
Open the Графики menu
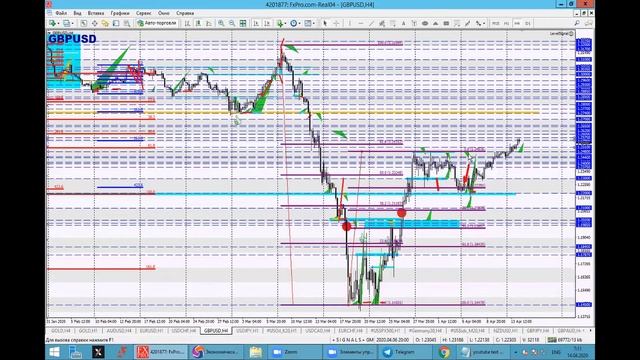[x=120, y=13]
